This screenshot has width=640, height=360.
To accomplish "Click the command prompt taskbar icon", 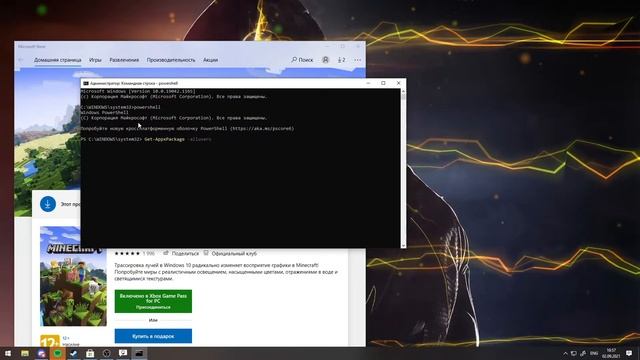I will click(139, 353).
